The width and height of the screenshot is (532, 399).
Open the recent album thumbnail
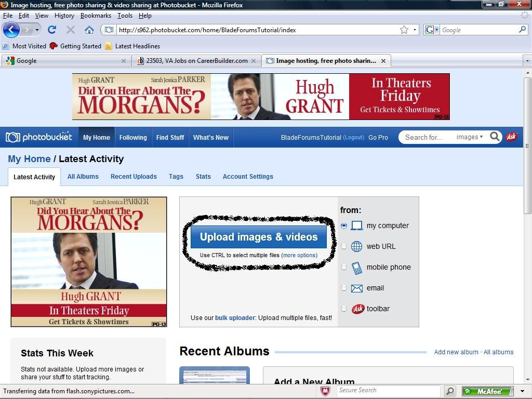(x=215, y=375)
